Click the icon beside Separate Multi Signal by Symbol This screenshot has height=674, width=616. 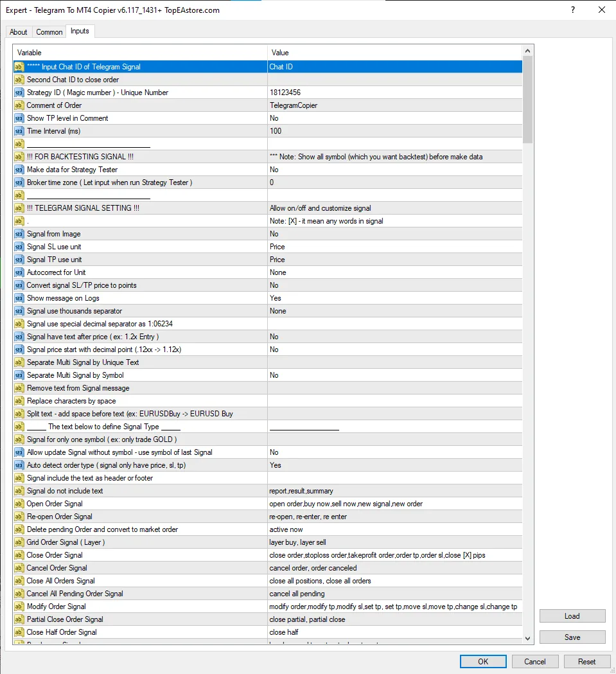(19, 375)
